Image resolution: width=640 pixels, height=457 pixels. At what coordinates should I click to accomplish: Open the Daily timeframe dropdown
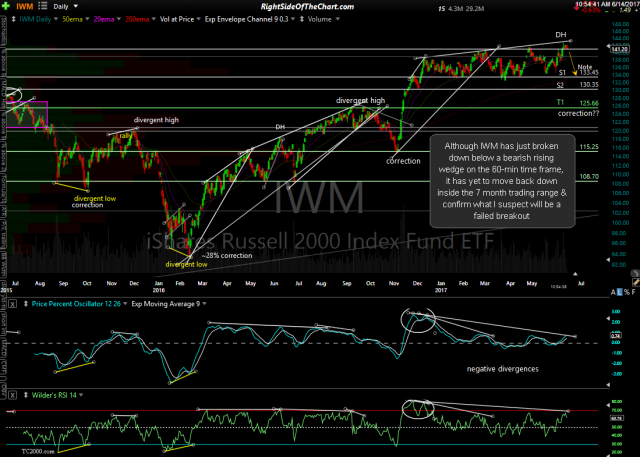[x=65, y=7]
